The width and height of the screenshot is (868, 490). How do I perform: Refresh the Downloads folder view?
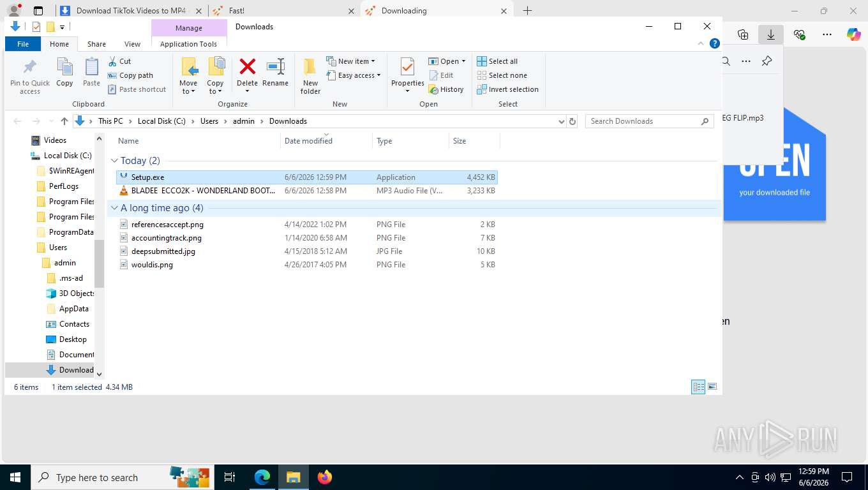(x=572, y=121)
